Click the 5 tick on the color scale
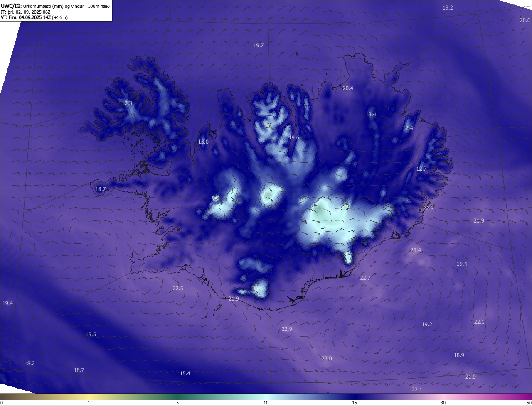This screenshot has height=406, width=532. (x=177, y=403)
